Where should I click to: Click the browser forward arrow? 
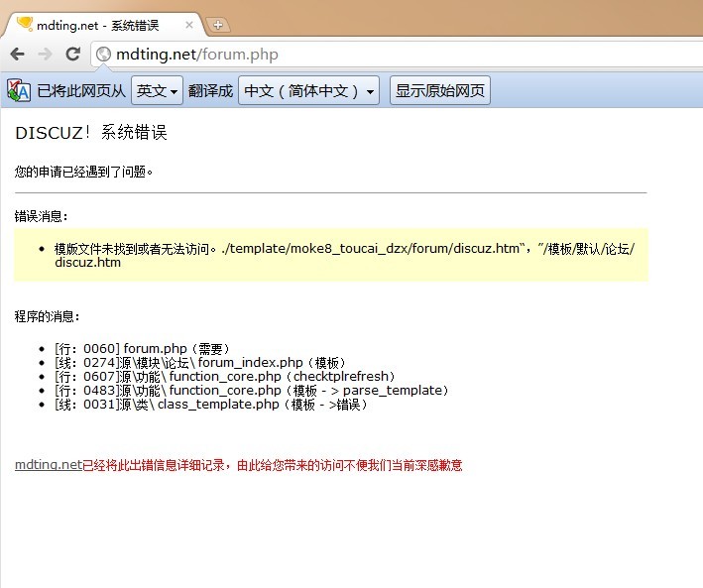45,55
